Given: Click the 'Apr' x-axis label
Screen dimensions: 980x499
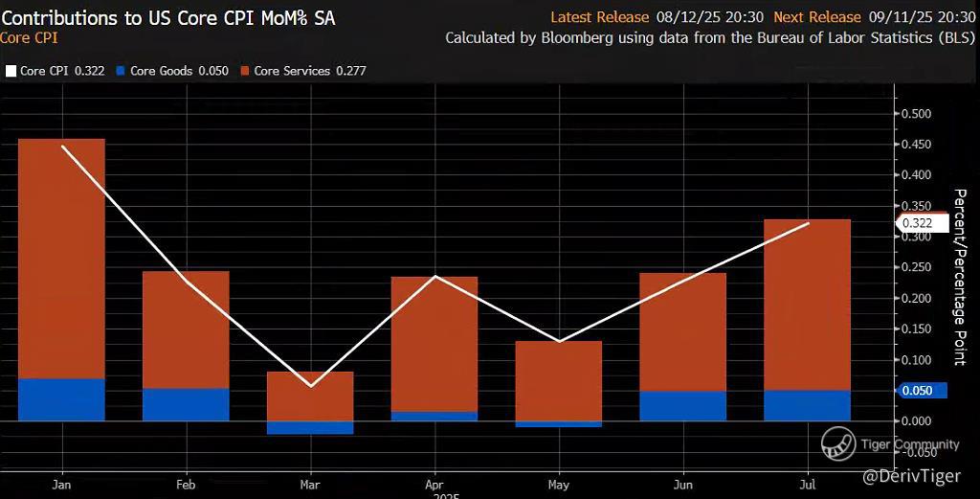Looking at the screenshot, I should tap(434, 485).
